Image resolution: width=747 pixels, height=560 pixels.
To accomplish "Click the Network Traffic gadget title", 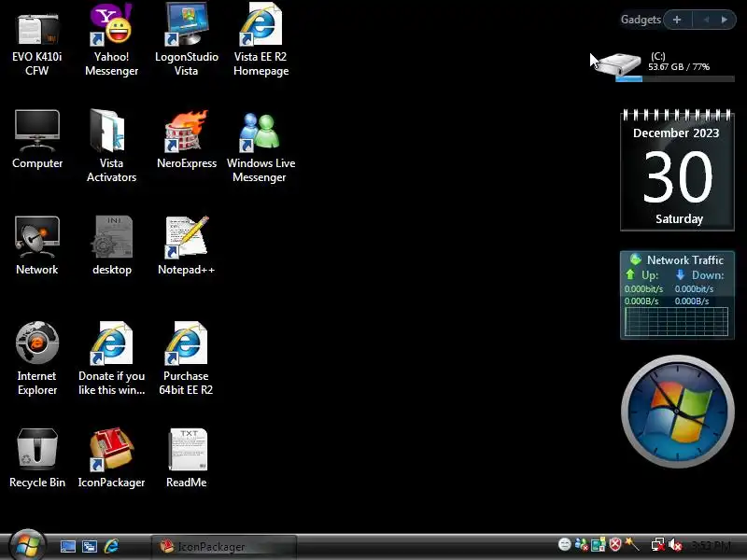I will point(685,260).
